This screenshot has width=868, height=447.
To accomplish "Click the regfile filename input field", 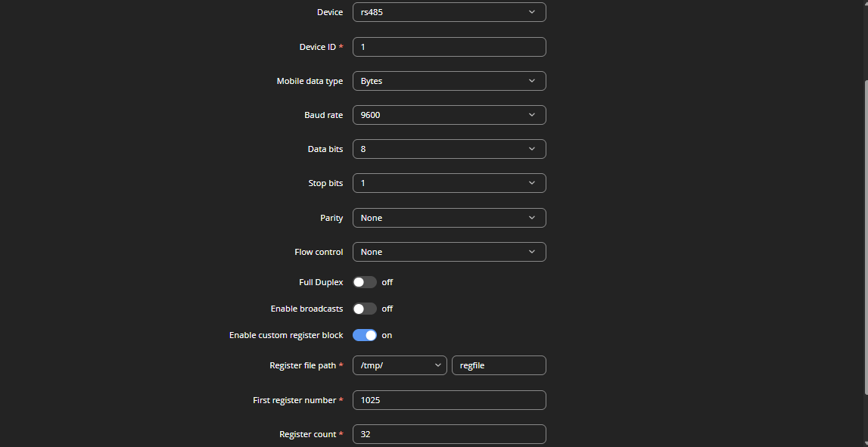I will click(x=499, y=365).
